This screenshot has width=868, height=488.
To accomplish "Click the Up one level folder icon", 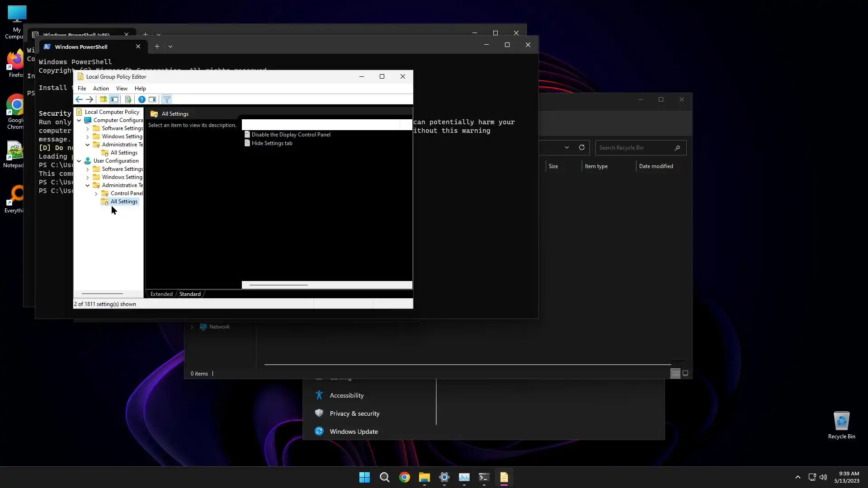I will tap(103, 99).
